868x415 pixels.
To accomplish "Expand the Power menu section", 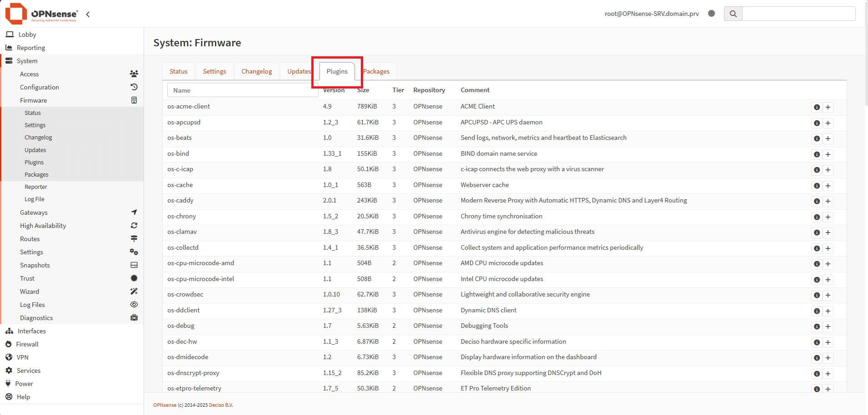I will click(x=72, y=384).
